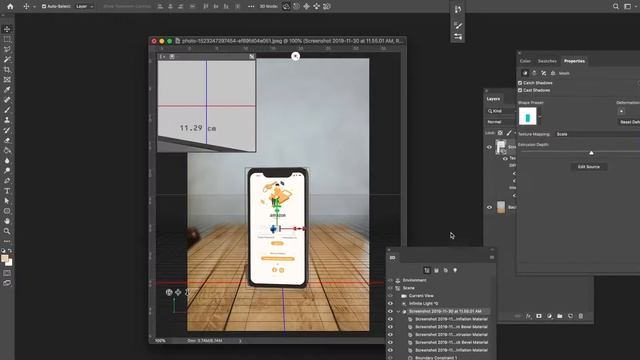
Task: Hide the Screenshot 11.55.01 AM mesh
Action: click(x=391, y=311)
